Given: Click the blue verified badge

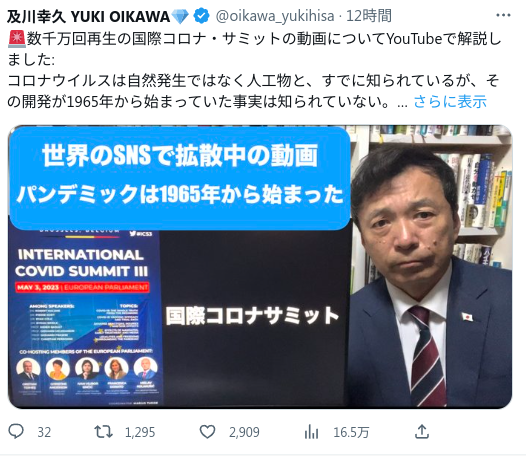Looking at the screenshot, I should [202, 16].
